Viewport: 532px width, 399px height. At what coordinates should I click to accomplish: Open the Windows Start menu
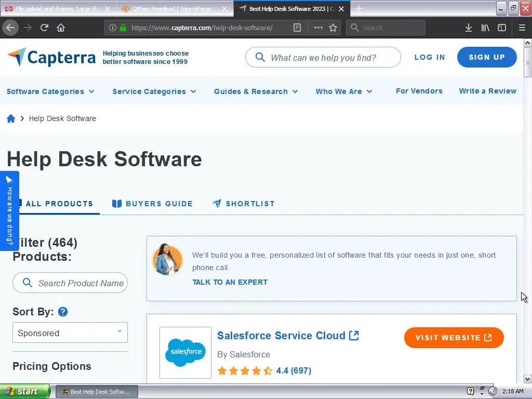25,391
